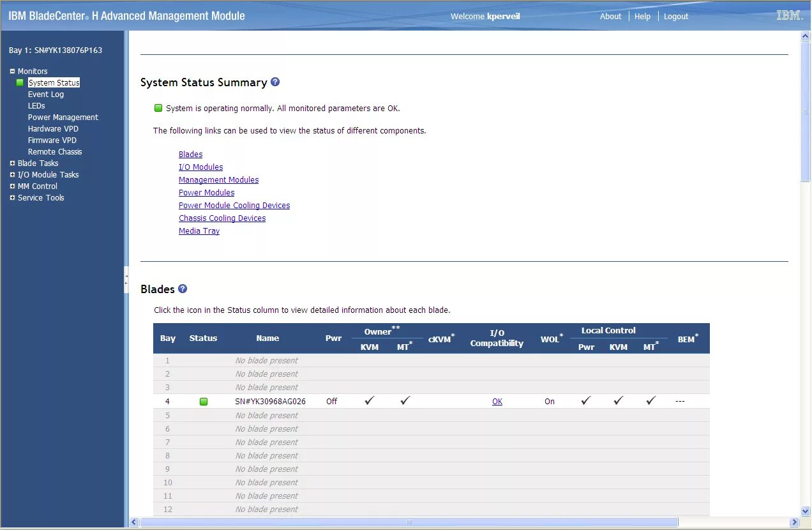Jump to Power Module Cooling Devices link
The height and width of the screenshot is (530, 812).
234,206
